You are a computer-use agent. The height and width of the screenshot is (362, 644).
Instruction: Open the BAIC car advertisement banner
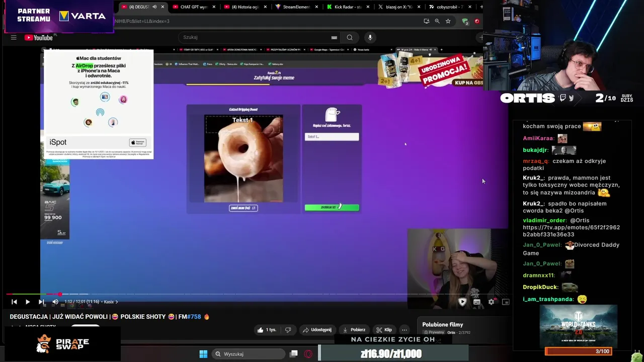[x=55, y=200]
